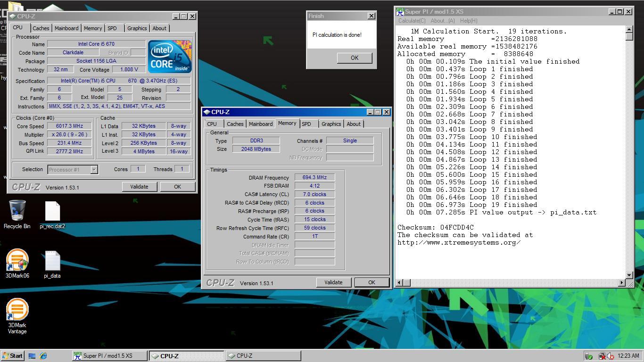Select About tab in CPU-Z processor window
This screenshot has height=362, width=644.
159,28
